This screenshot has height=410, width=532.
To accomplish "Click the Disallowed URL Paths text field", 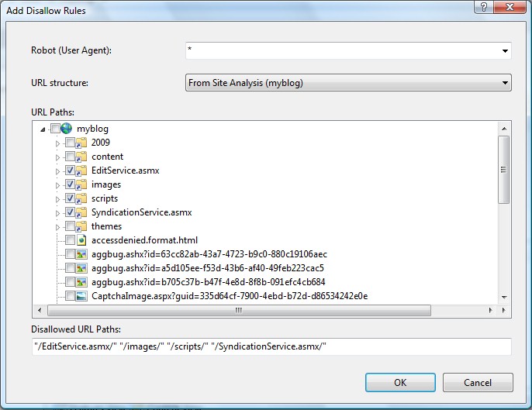I will coord(271,346).
